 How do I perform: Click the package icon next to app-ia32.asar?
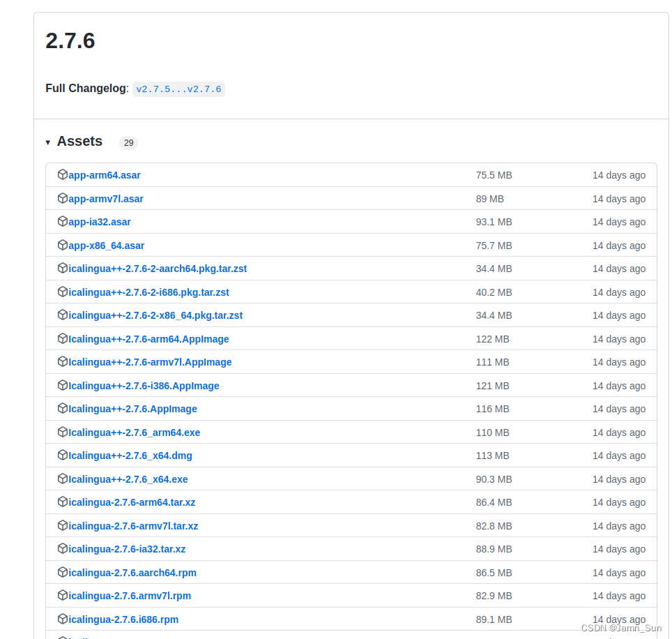(x=63, y=221)
